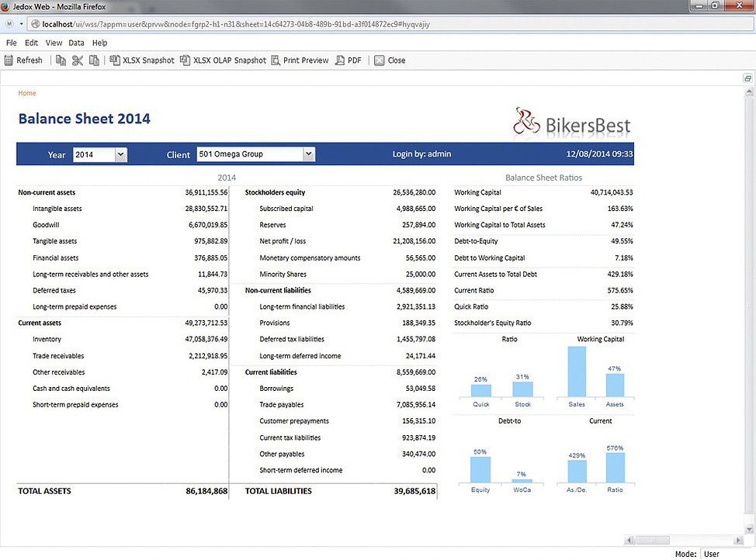Open the File menu
The image size is (756, 560).
click(12, 43)
